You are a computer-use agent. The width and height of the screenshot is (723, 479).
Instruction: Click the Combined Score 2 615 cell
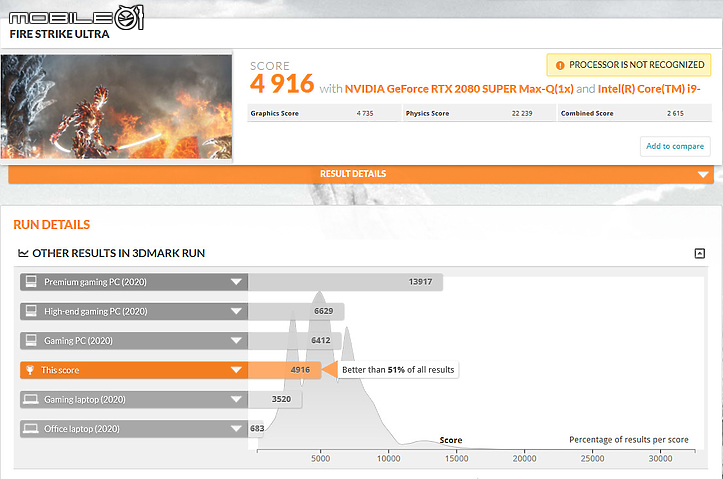(x=635, y=113)
